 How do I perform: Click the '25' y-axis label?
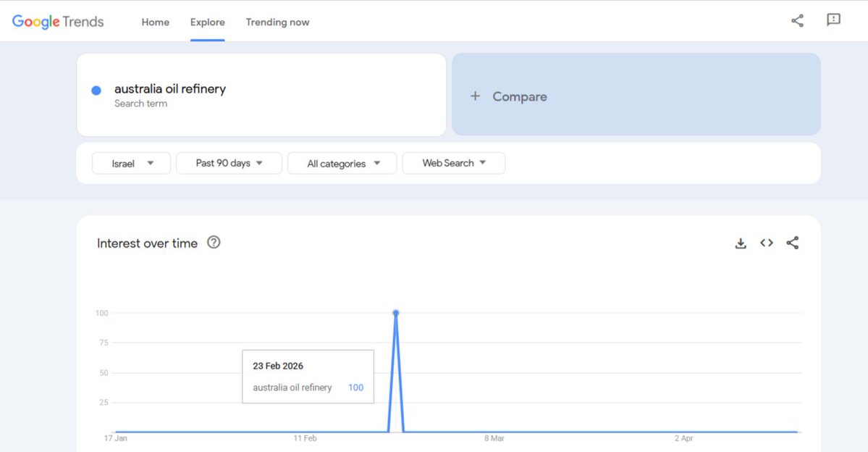104,402
